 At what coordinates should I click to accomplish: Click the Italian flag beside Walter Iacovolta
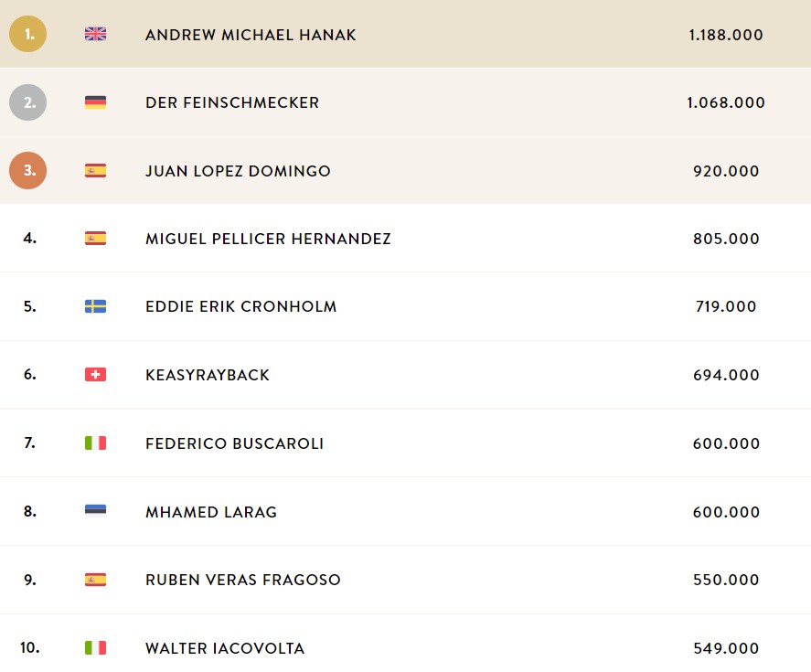coord(95,647)
